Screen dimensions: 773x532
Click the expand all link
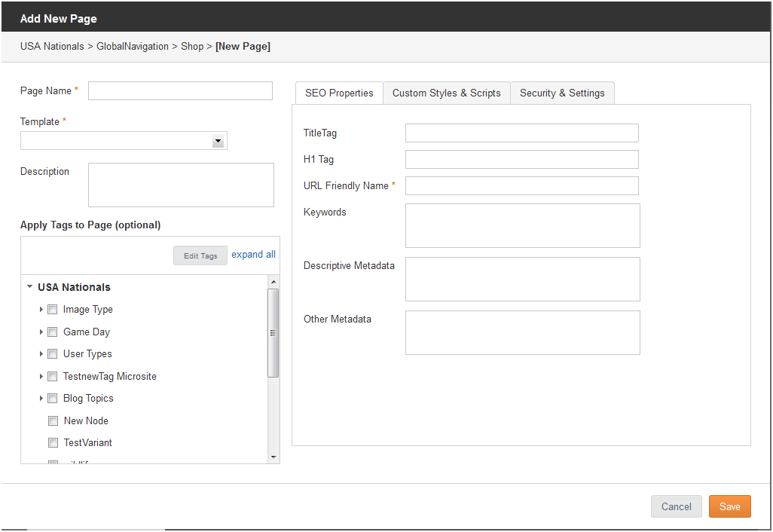(x=253, y=255)
